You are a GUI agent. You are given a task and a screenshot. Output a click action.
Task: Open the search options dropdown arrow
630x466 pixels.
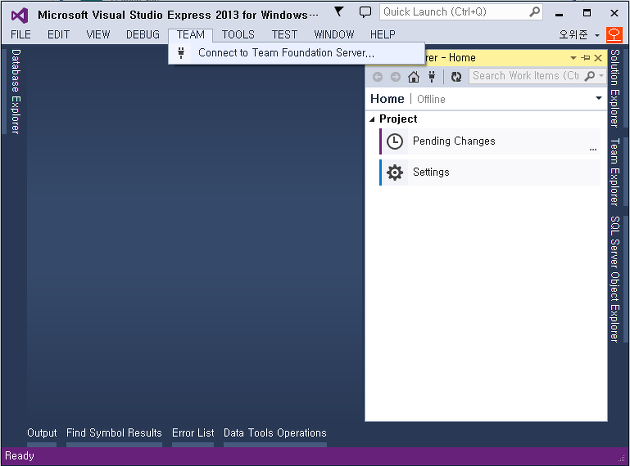tap(601, 76)
